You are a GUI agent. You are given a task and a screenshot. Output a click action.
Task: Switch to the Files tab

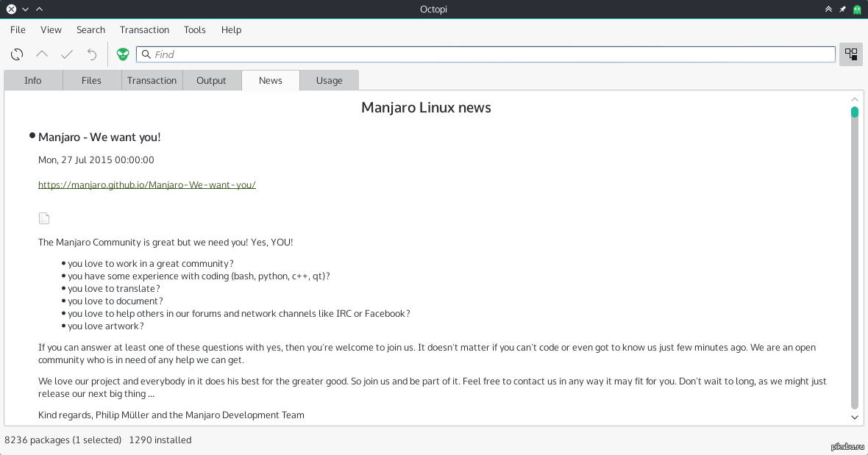point(92,81)
